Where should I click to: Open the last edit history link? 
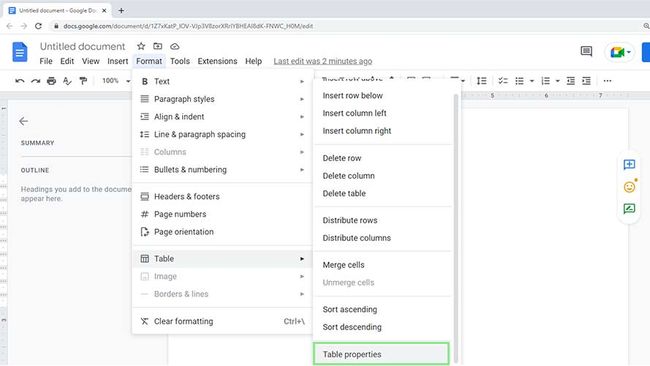pos(323,61)
